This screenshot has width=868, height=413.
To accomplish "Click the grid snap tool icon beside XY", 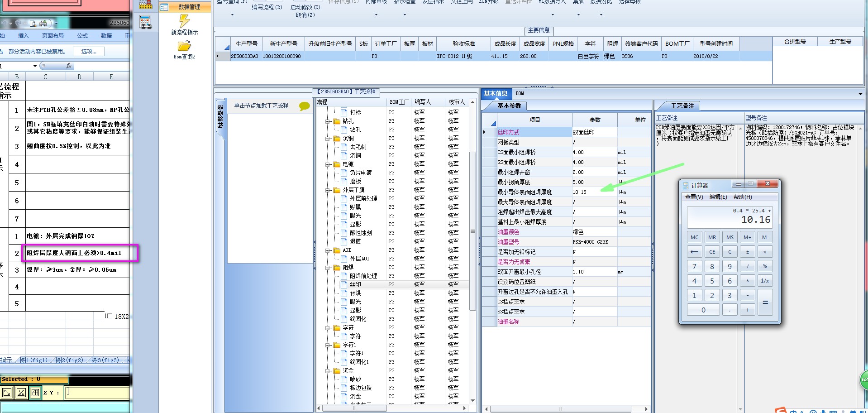I will pyautogui.click(x=36, y=393).
